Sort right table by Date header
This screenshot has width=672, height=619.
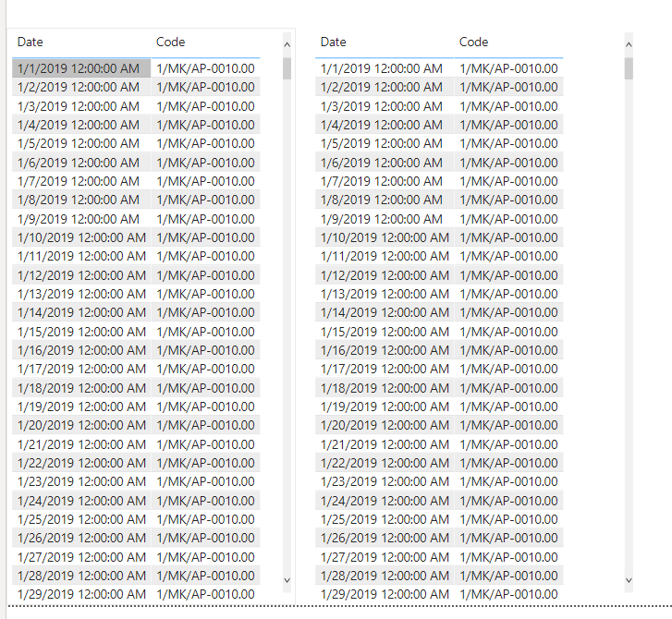[334, 42]
